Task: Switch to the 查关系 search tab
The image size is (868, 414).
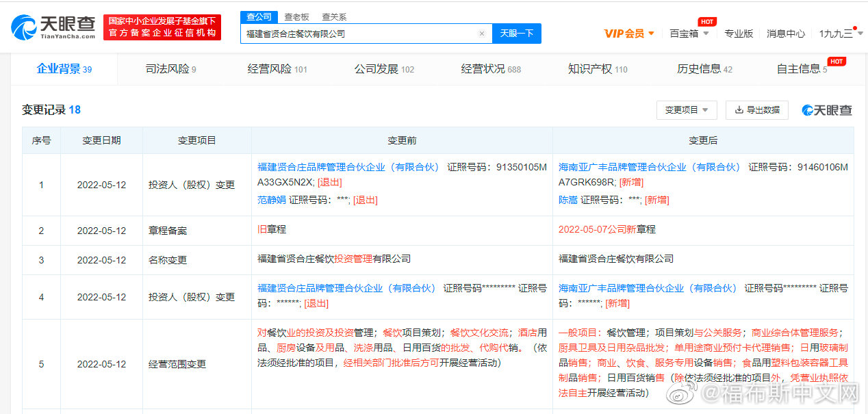Action: point(334,16)
